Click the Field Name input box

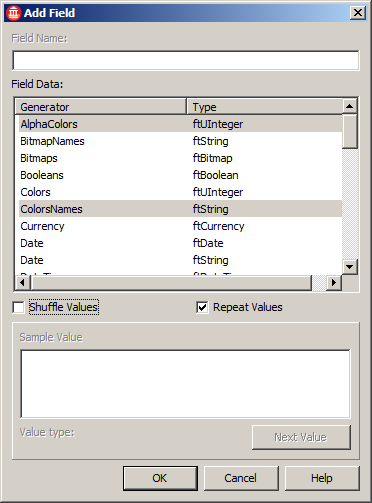(x=186, y=60)
